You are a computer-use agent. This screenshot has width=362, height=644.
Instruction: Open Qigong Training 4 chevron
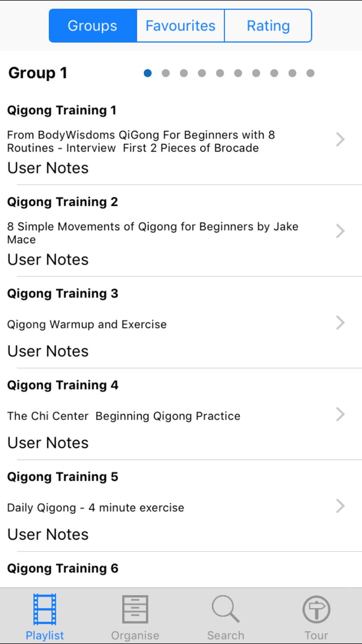coord(340,414)
